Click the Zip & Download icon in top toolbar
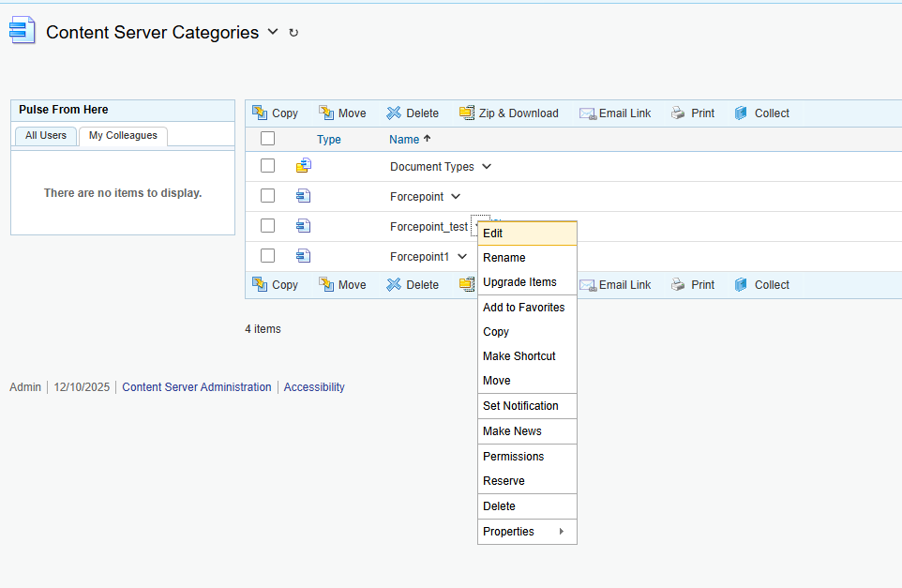Image resolution: width=902 pixels, height=588 pixels. [x=467, y=113]
